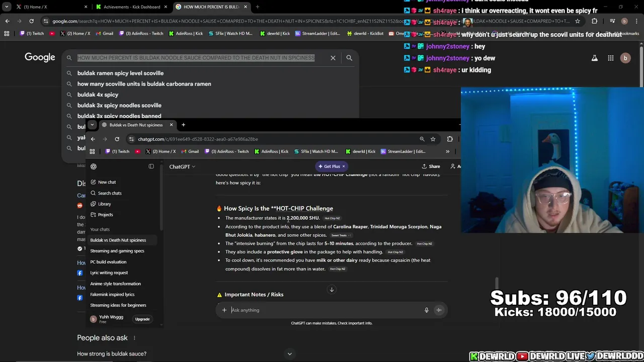Go back in the ChatGPT browser window
Screen dimensions: 644x362
click(93, 139)
